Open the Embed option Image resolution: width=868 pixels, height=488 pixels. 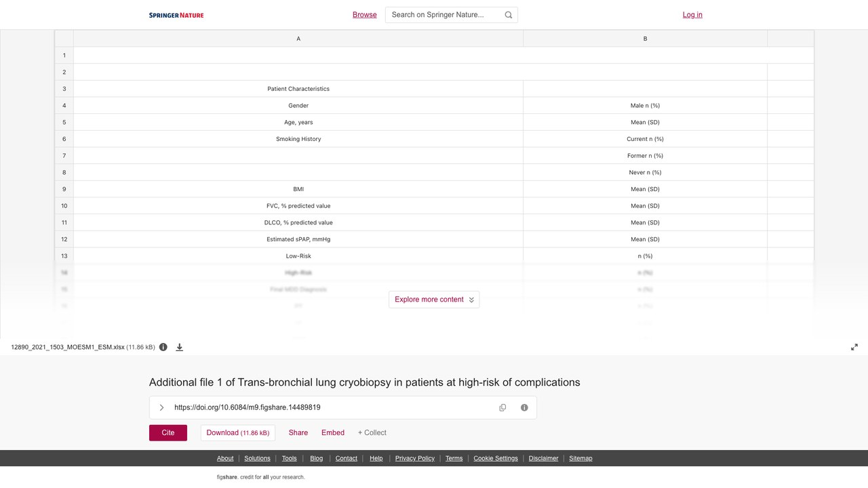click(x=333, y=432)
